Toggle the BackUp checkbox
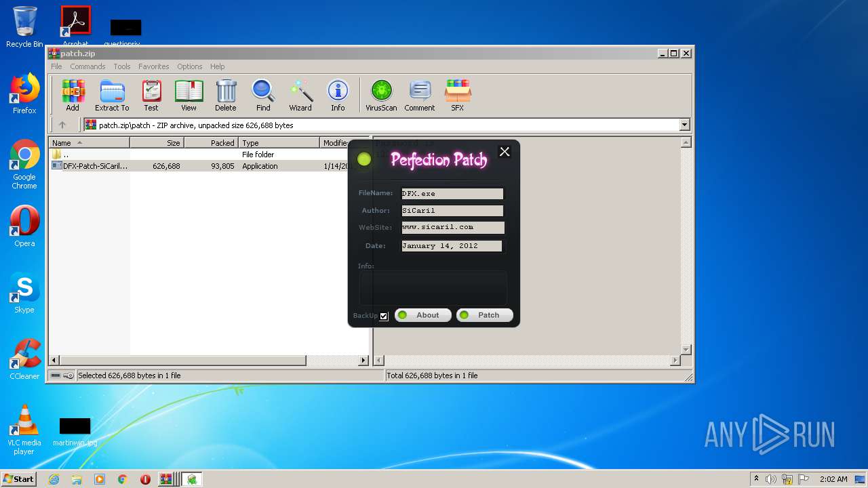The width and height of the screenshot is (868, 488). [x=384, y=316]
